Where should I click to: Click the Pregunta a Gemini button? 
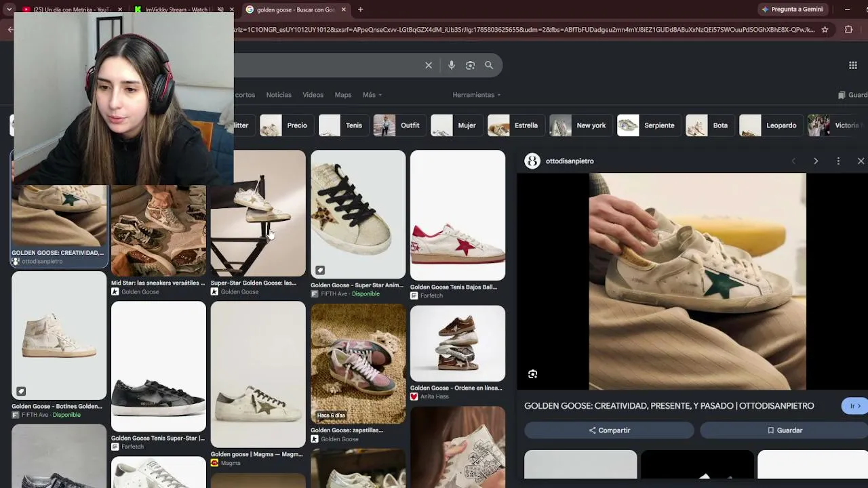(792, 9)
